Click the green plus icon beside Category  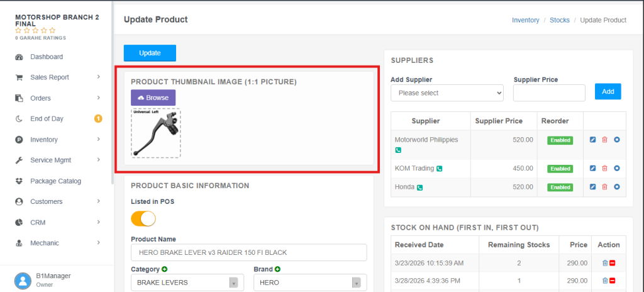pyautogui.click(x=164, y=269)
